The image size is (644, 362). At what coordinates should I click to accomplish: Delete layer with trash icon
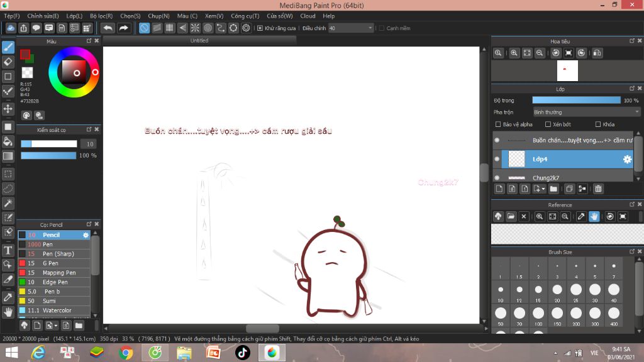598,189
